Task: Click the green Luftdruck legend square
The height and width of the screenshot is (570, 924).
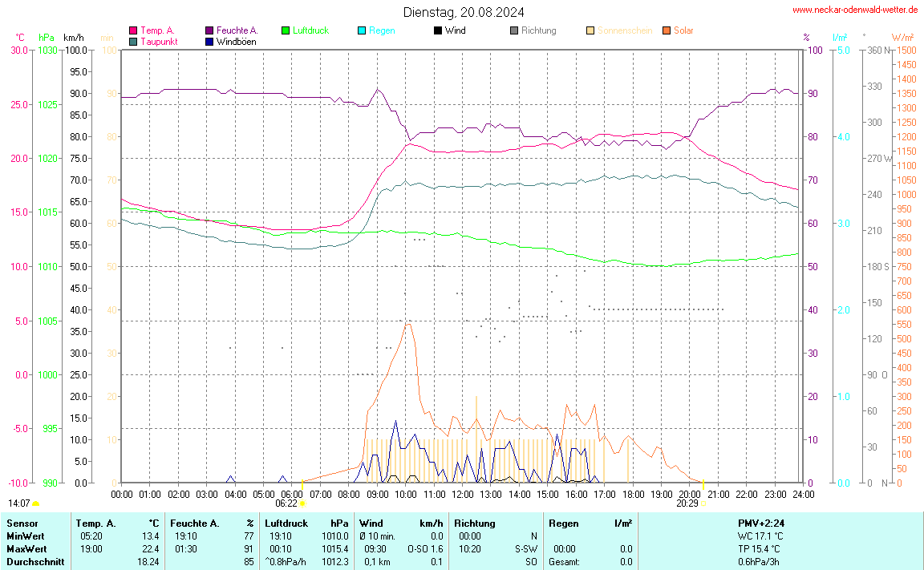Action: [x=286, y=30]
